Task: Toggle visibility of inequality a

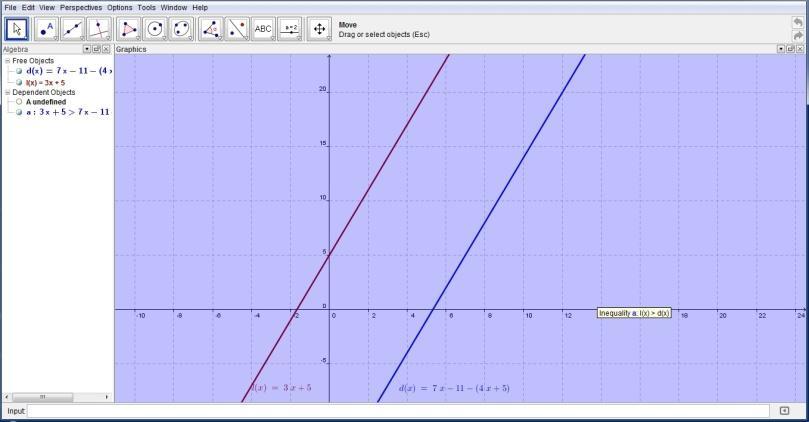Action: click(19, 112)
